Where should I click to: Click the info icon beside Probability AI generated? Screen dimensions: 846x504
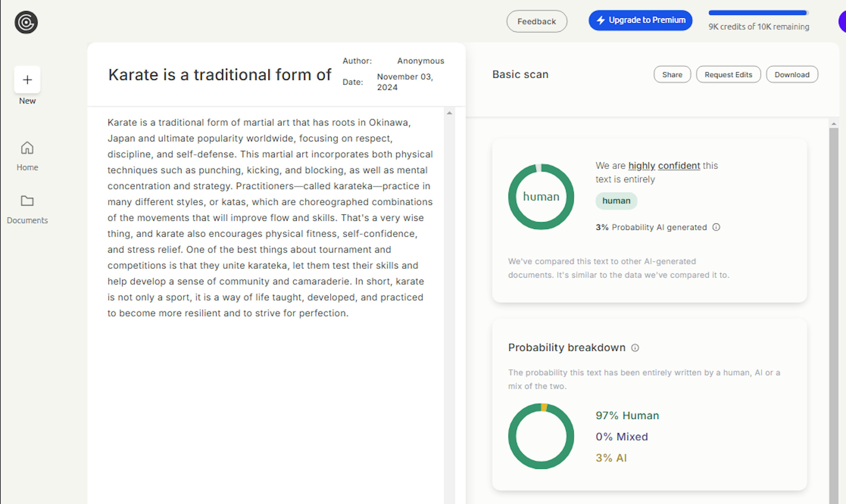point(716,227)
